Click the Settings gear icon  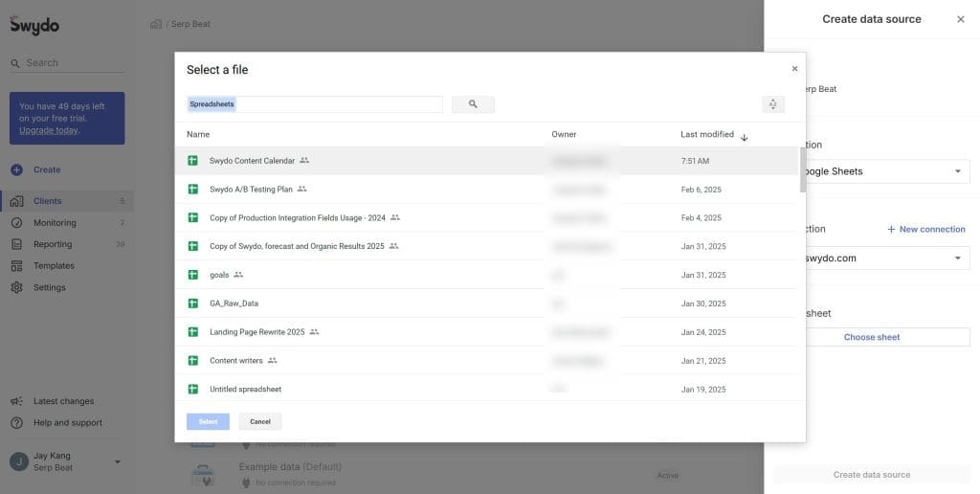(x=17, y=287)
